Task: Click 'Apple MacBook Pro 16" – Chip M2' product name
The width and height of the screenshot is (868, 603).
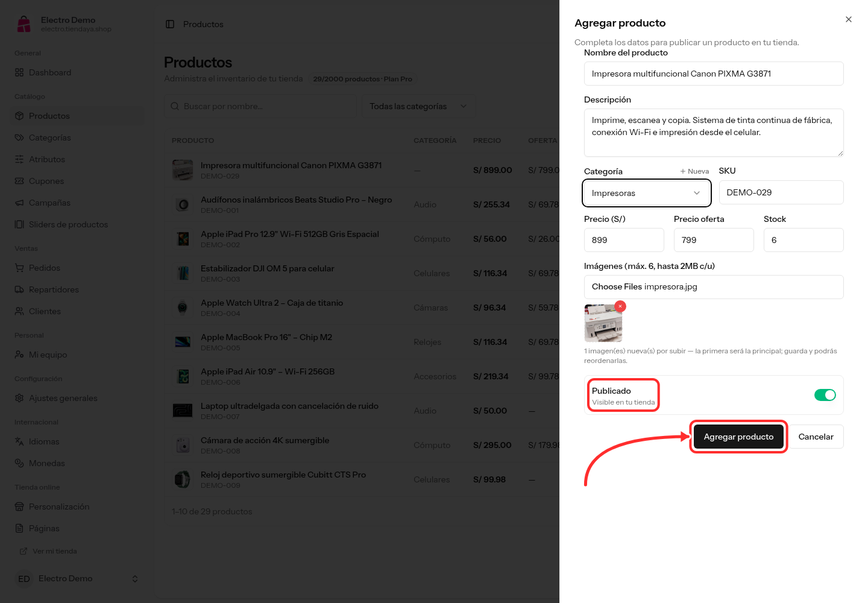Action: tap(266, 337)
